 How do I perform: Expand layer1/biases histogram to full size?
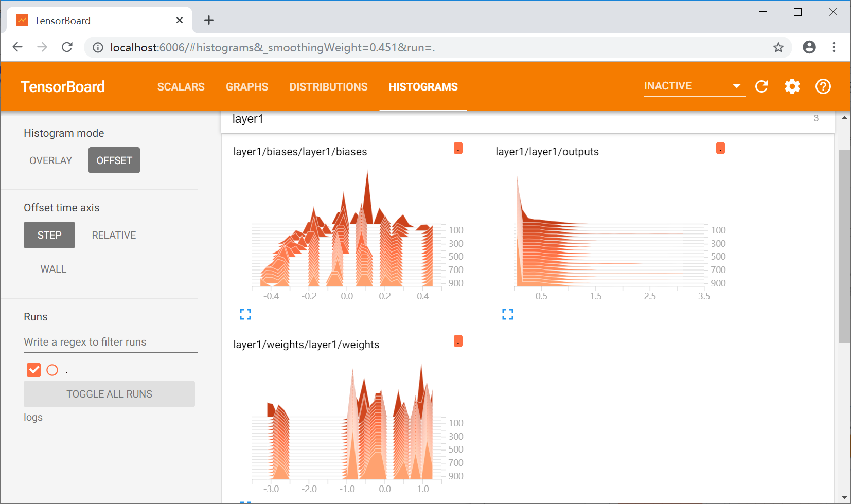(245, 314)
